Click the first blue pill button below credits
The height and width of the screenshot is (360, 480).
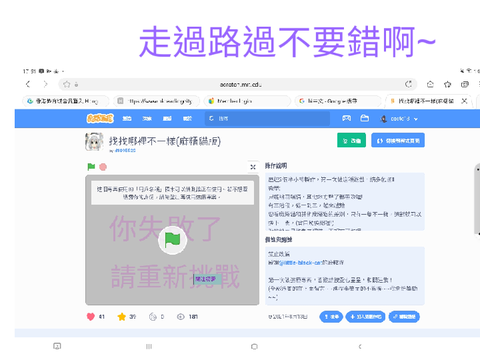click(331, 317)
